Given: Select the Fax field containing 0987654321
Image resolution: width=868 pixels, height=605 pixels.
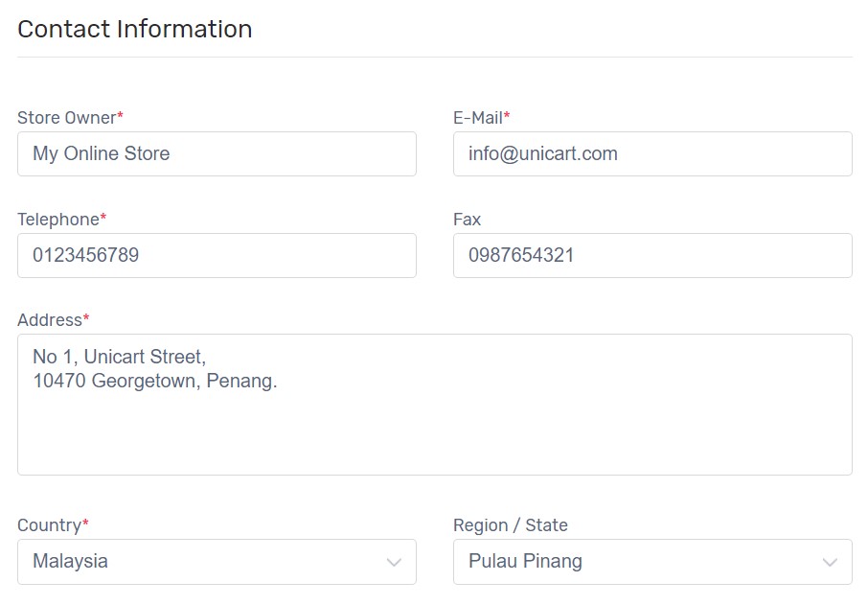Looking at the screenshot, I should click(652, 255).
